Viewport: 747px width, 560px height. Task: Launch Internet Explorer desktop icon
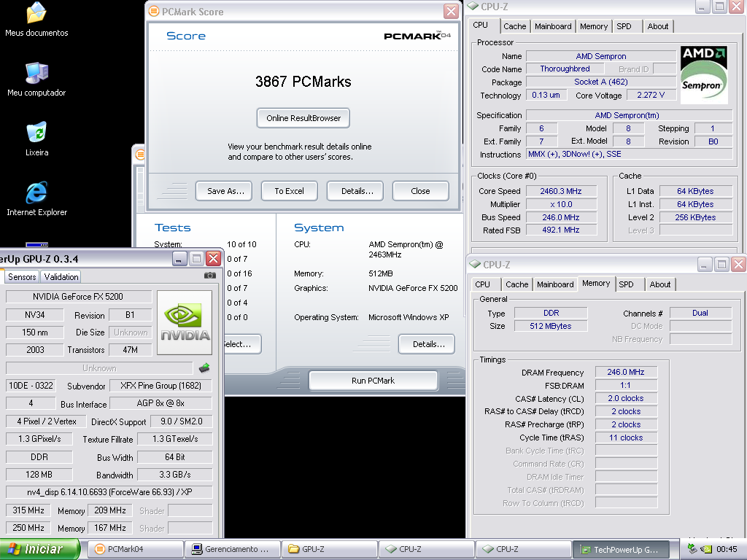[x=36, y=199]
